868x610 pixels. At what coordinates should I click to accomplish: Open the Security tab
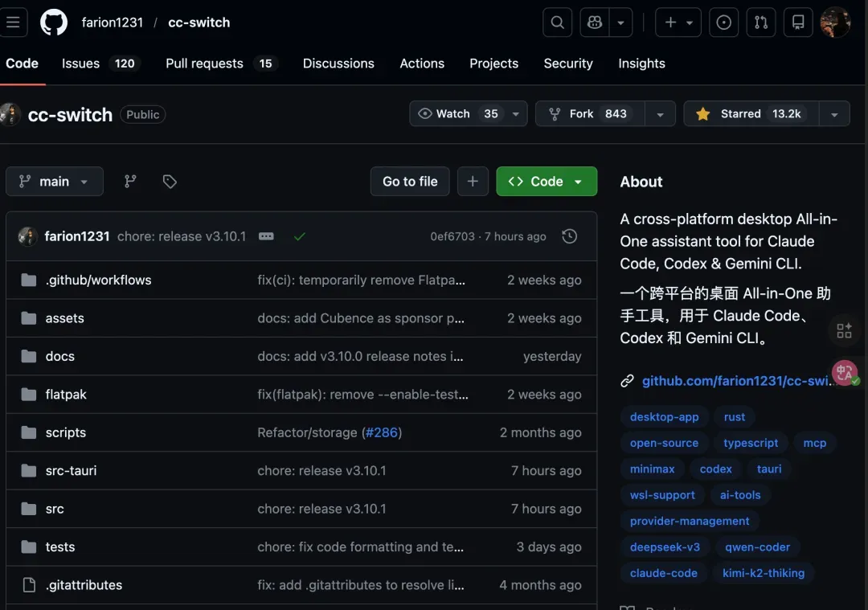568,63
